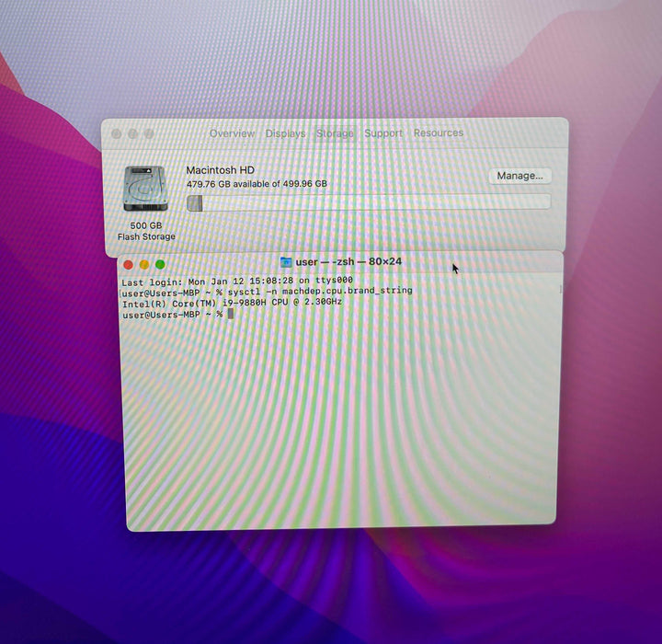Image resolution: width=662 pixels, height=644 pixels.
Task: Click the Macintosh HD drive icon
Action: point(145,189)
